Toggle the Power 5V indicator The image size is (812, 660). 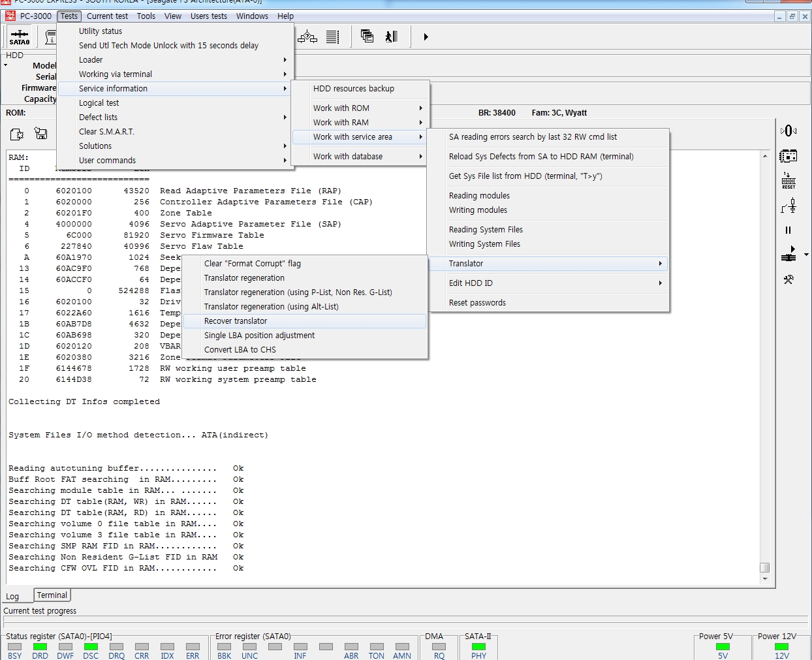click(723, 647)
